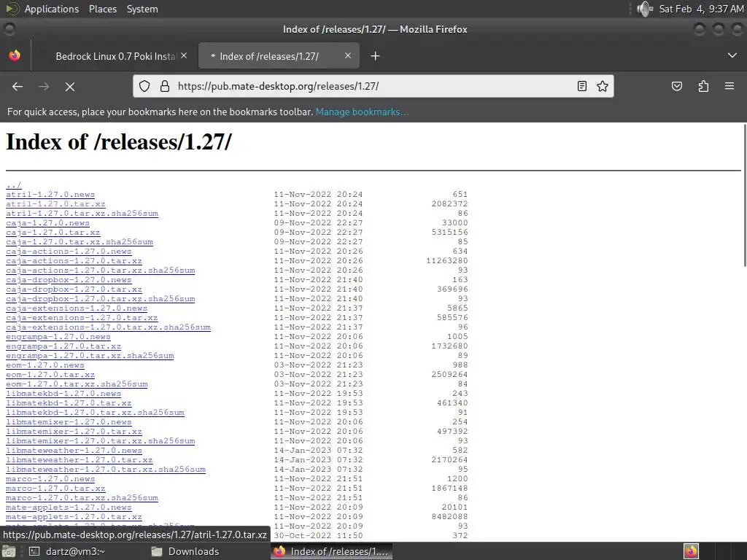Open libmateweather-1.27.0.tar.xz.sha256sum
Viewport: 747px width, 560px height.
pos(106,470)
